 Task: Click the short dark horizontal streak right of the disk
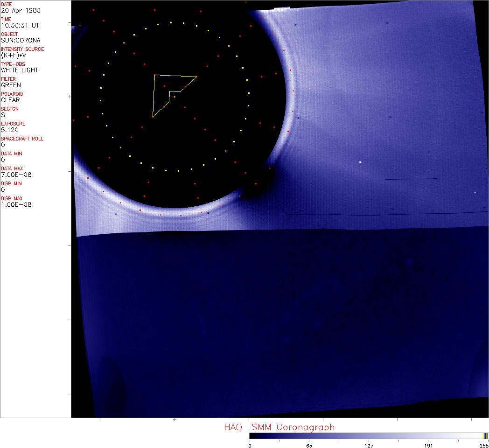coord(411,179)
